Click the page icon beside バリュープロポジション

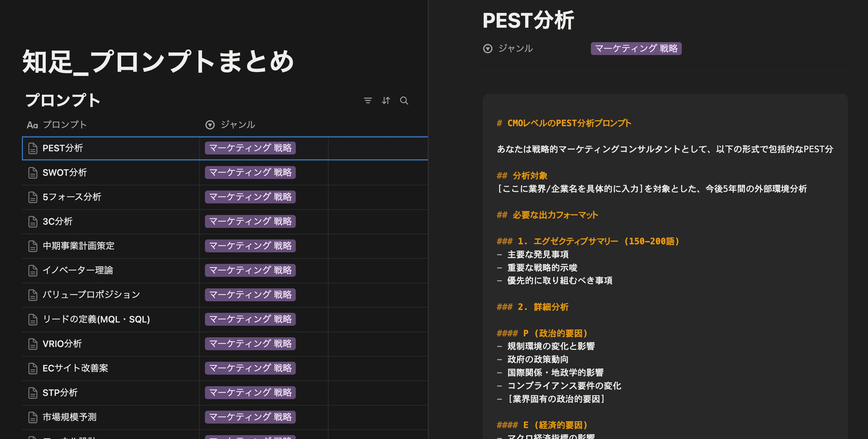point(33,295)
